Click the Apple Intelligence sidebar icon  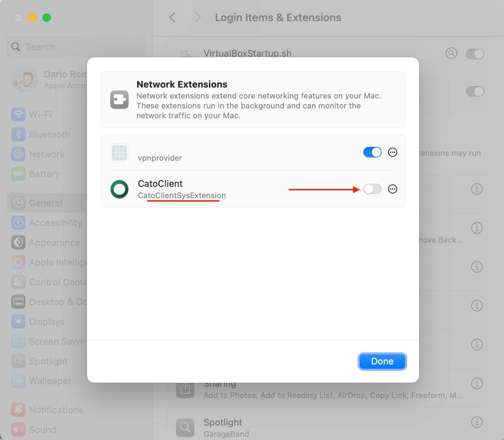(x=18, y=262)
